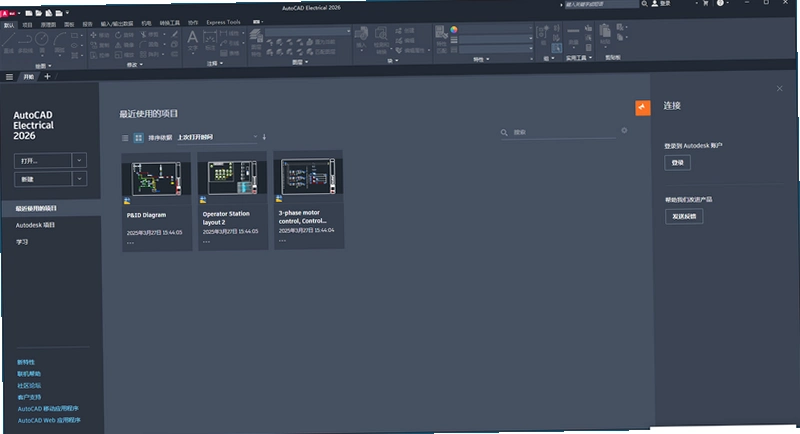Click the Fillet tool in Modify panel
The width and height of the screenshot is (800, 434).
click(x=149, y=44)
